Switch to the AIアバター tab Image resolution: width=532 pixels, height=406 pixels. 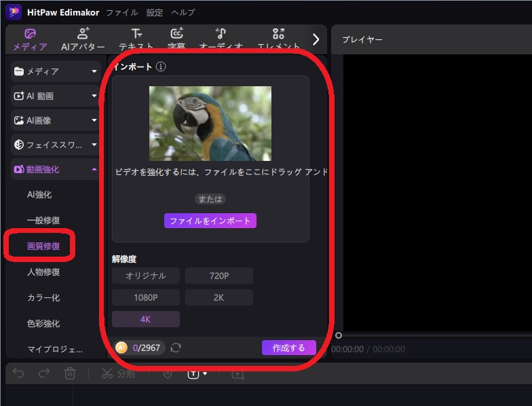click(x=83, y=39)
